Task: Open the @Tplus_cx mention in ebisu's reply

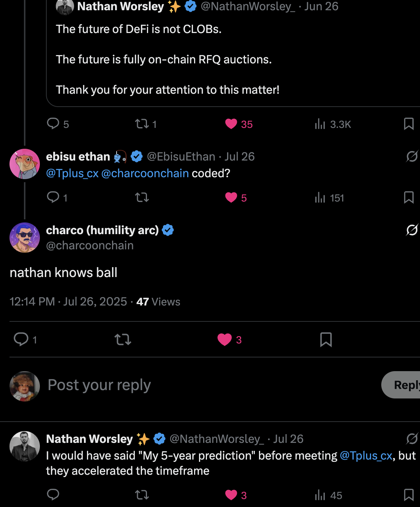Action: pos(72,173)
